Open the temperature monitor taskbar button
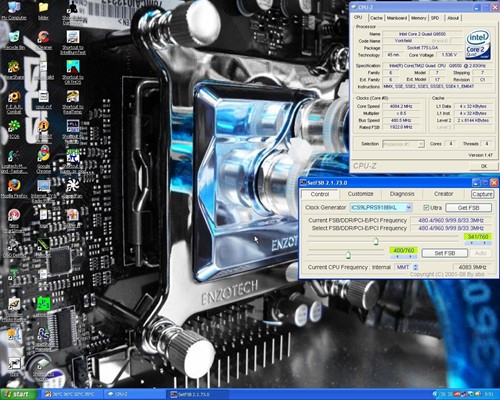 tap(72, 394)
